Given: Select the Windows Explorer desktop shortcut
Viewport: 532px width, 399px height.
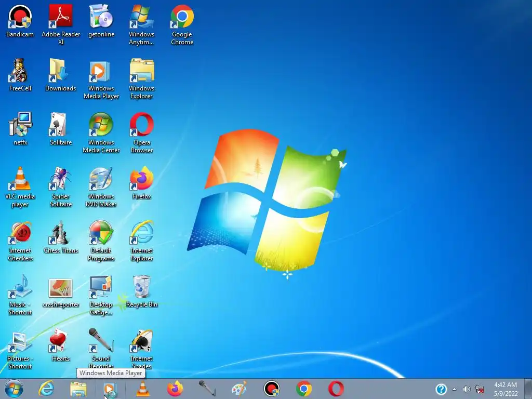Looking at the screenshot, I should 141,79.
